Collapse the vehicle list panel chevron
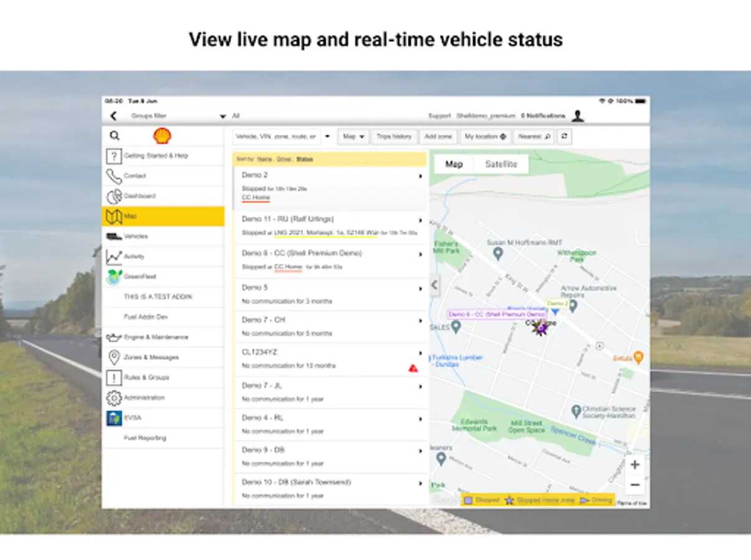The height and width of the screenshot is (560, 751). click(435, 285)
